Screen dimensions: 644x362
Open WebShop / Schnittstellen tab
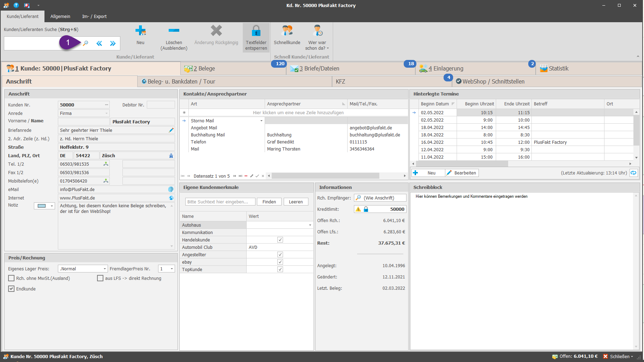pos(547,81)
